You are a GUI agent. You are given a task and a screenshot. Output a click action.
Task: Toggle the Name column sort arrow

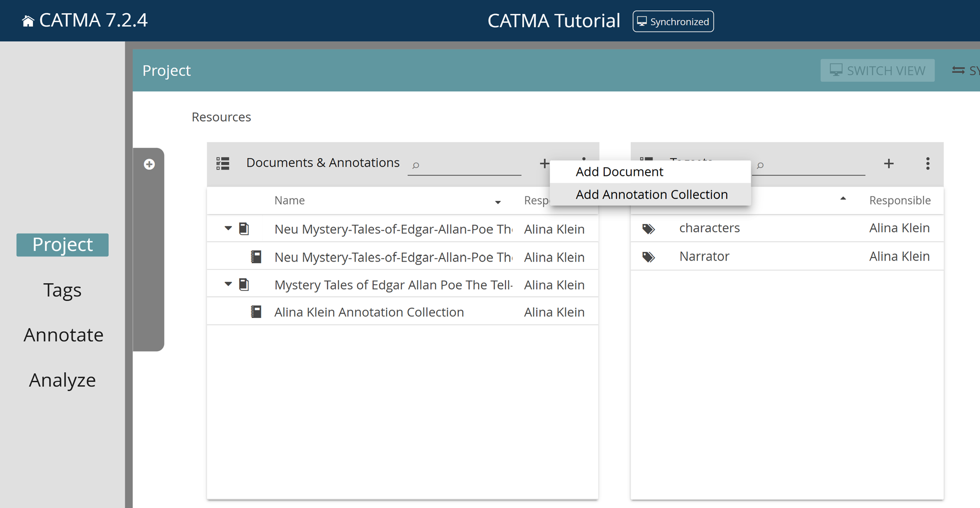click(x=498, y=201)
